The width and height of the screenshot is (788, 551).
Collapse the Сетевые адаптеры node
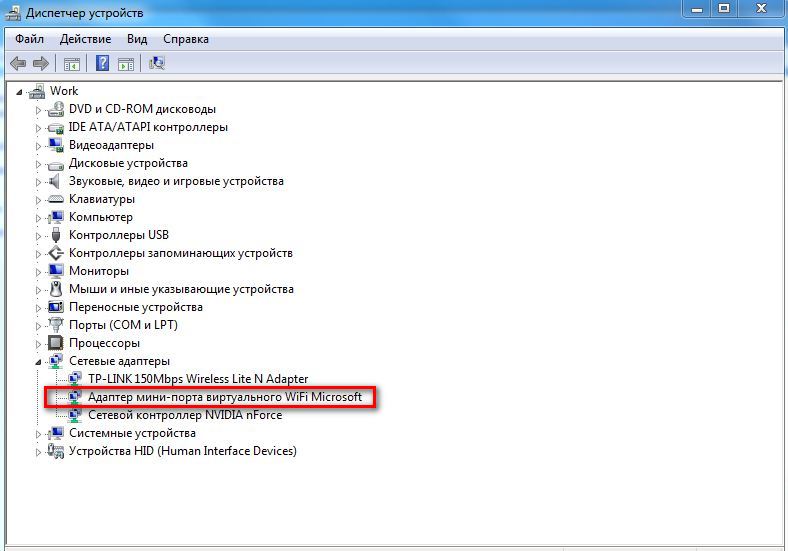point(39,361)
